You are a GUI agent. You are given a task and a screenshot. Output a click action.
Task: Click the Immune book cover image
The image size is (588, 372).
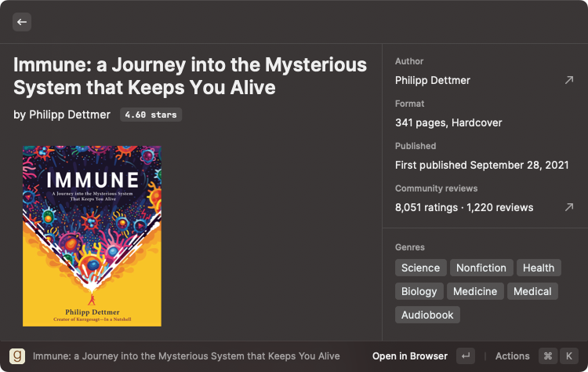(x=92, y=236)
